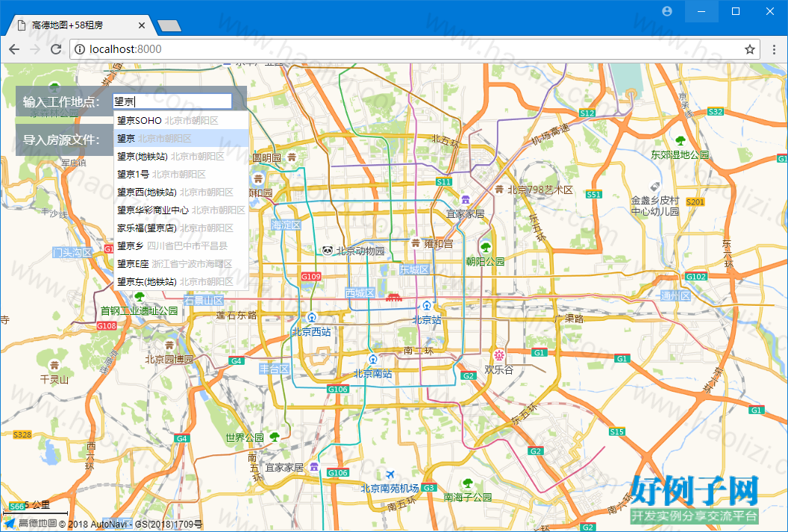
Task: Click the 北京西站 railway station icon
Action: click(x=312, y=318)
